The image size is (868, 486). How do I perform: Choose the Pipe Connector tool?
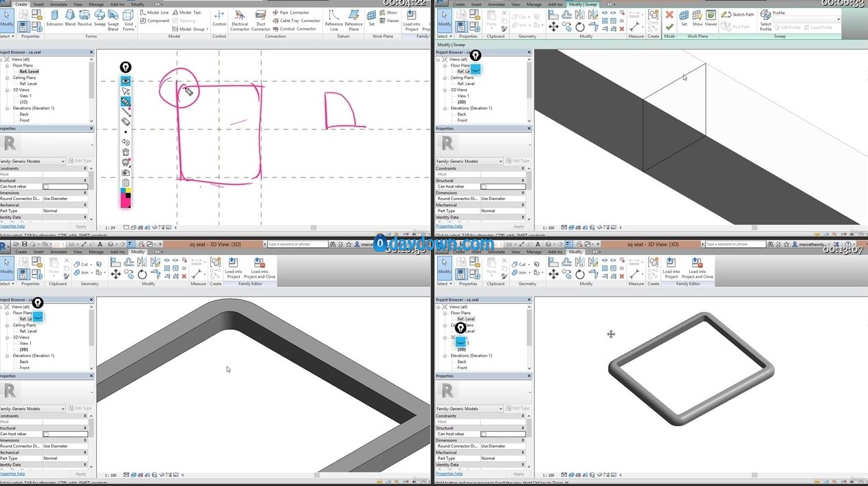pos(291,12)
